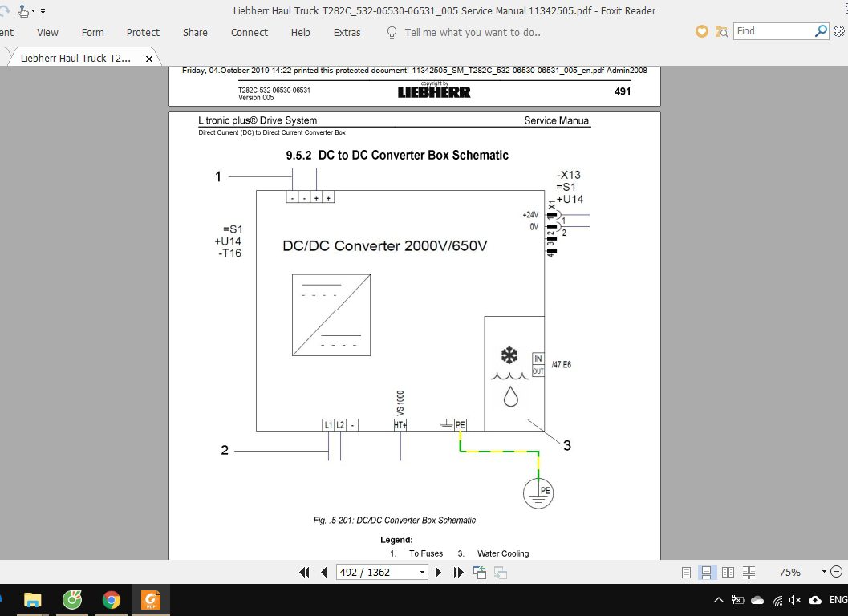Viewport: 848px width, 616px height.
Task: Click the 'Litronic plus® Drive System' header text
Action: [258, 120]
